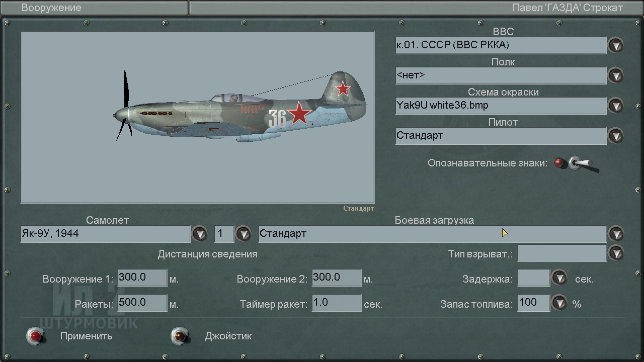Open the Пилот dropdown arrow
Image resolution: width=644 pixels, height=362 pixels.
point(616,136)
